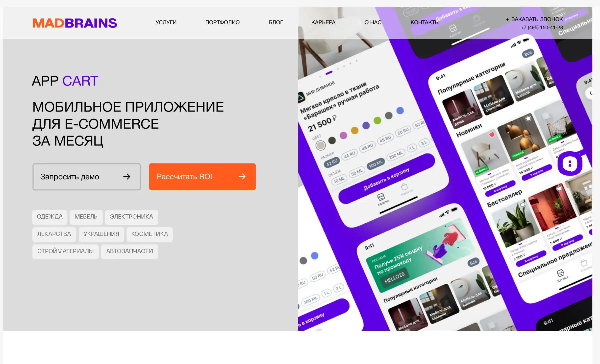This screenshot has height=364, width=600.
Task: Click the phone number +7 (495) 150-41-28
Action: (x=542, y=27)
